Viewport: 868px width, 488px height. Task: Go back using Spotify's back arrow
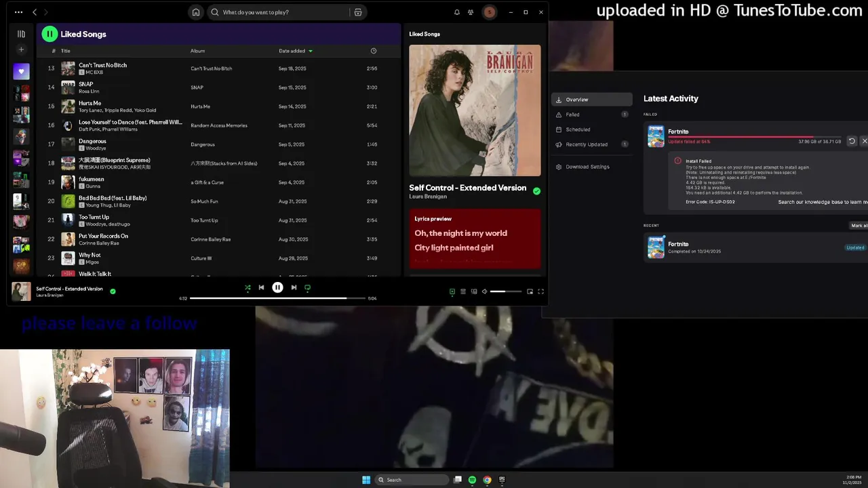pos(35,12)
